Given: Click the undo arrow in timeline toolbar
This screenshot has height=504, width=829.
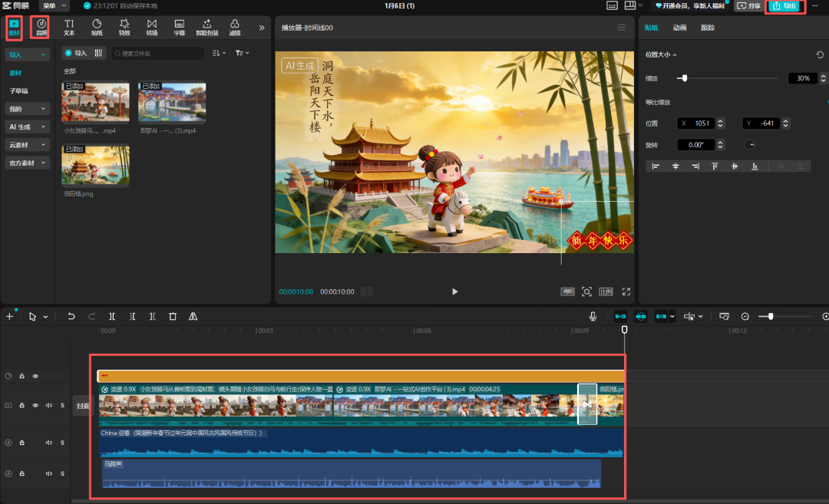Looking at the screenshot, I should (71, 316).
